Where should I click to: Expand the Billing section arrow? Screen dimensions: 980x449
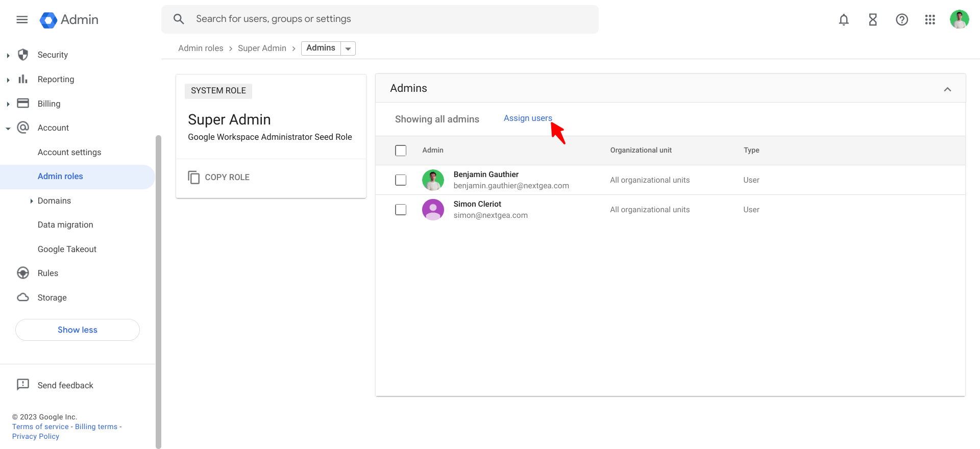pyautogui.click(x=8, y=104)
